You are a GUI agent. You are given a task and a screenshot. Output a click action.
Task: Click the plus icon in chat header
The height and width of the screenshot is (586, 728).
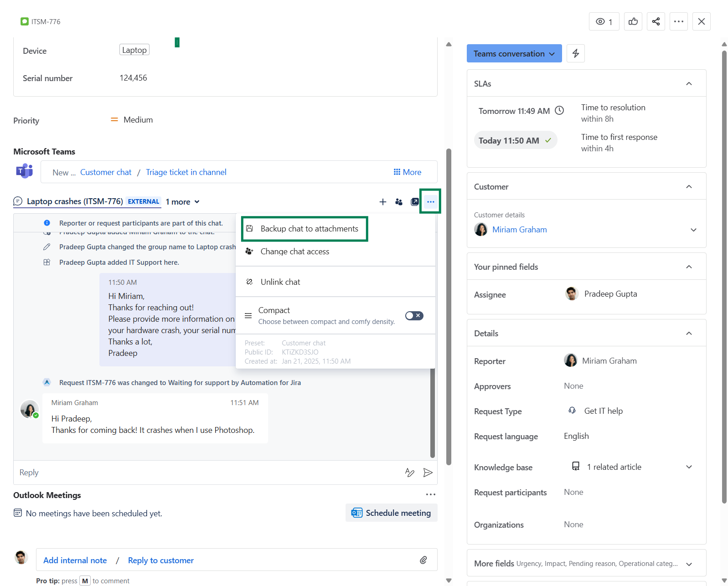(x=382, y=202)
